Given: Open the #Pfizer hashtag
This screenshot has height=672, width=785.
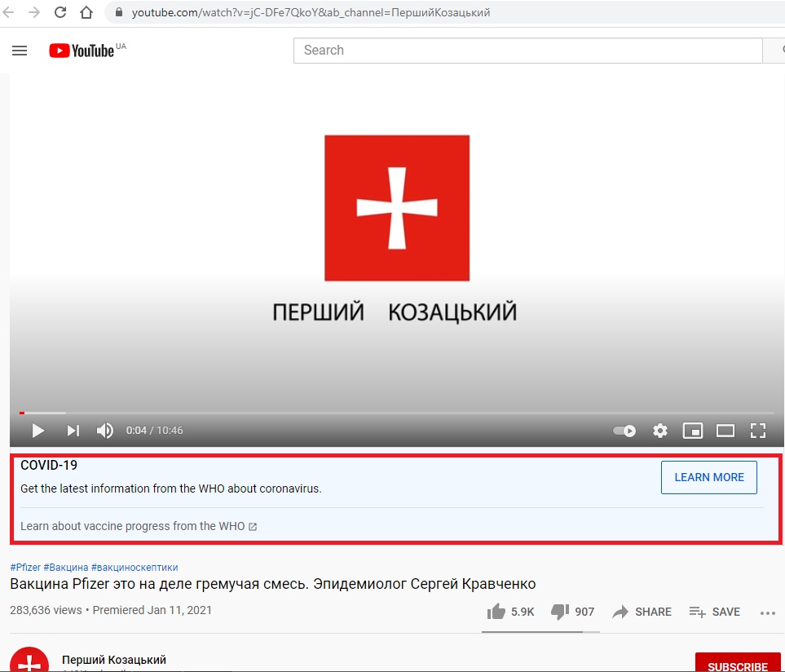Looking at the screenshot, I should (25, 568).
